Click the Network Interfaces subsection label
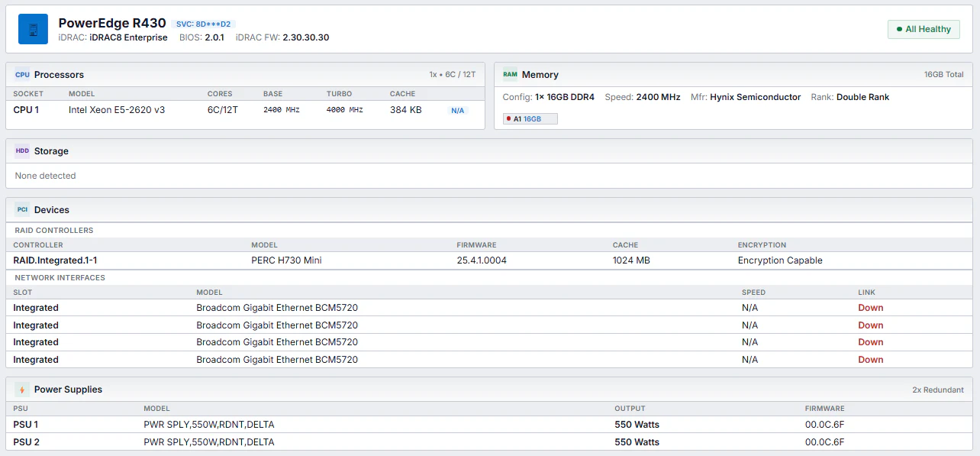This screenshot has width=980, height=456. 60,278
